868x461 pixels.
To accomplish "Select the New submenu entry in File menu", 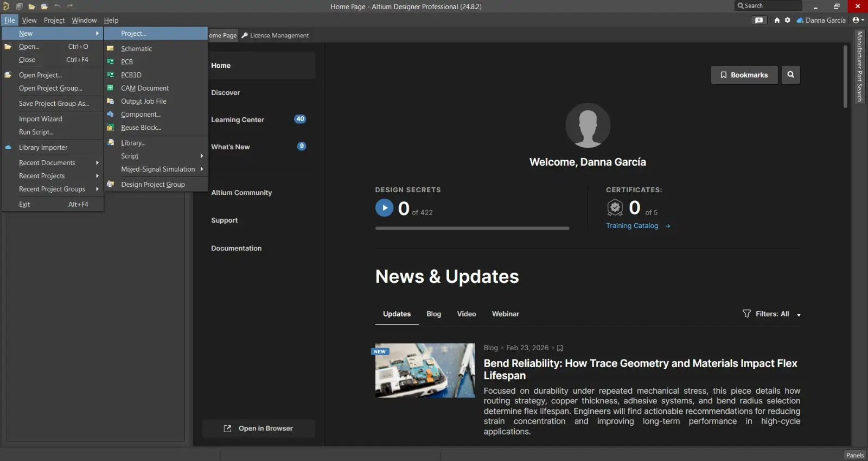I will [x=53, y=34].
